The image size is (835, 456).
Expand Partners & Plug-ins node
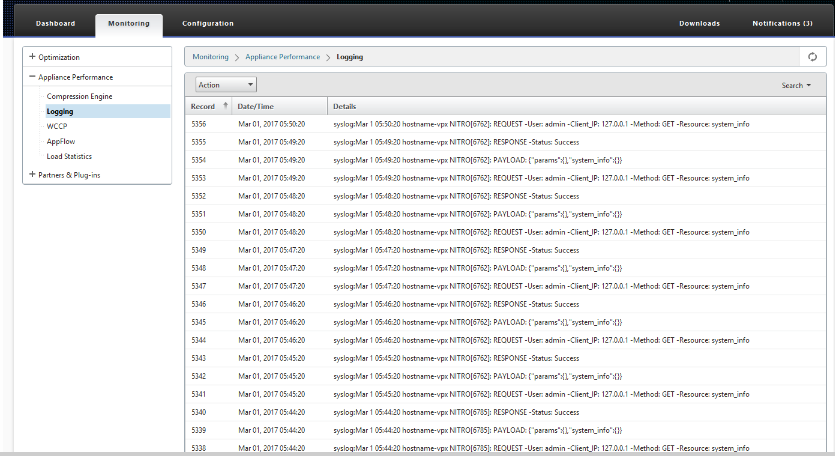click(x=32, y=174)
